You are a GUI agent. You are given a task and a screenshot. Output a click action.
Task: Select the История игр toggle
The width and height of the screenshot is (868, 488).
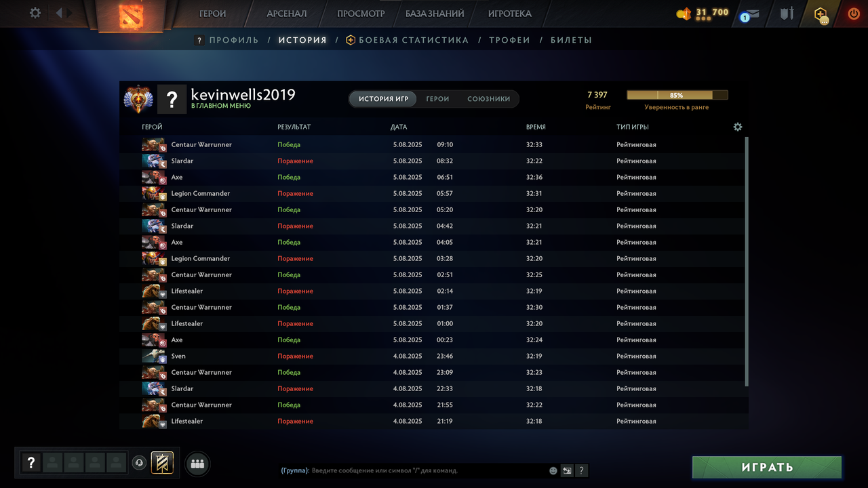pos(384,99)
